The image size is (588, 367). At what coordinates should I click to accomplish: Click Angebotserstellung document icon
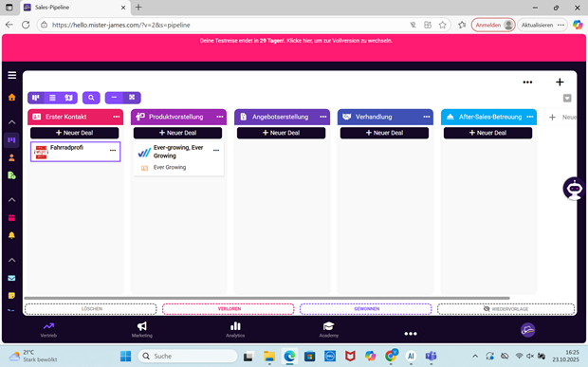244,117
